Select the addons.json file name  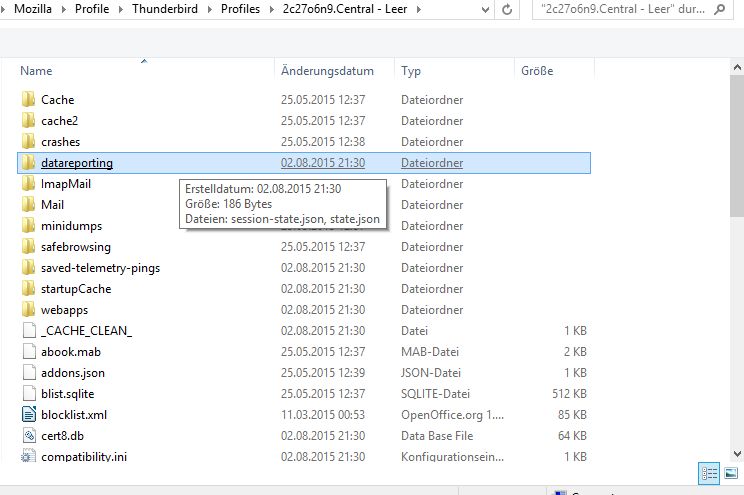coord(73,373)
